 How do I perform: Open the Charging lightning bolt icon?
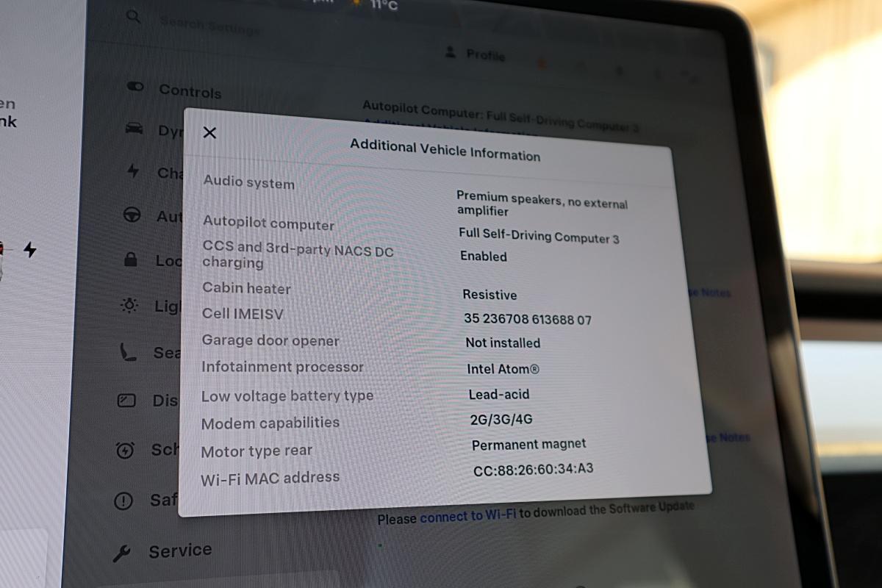click(133, 171)
